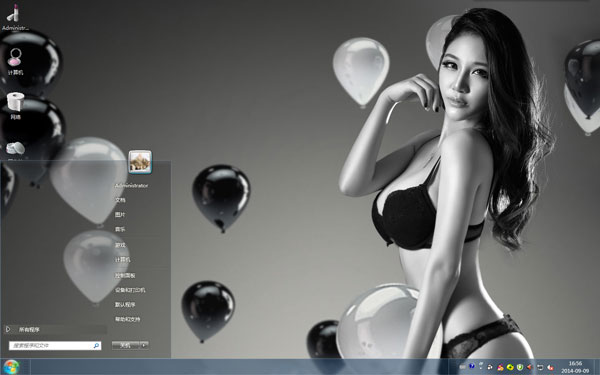The width and height of the screenshot is (600, 375).
Task: Open the Administrator lipstick desktop icon
Action: pyautogui.click(x=15, y=16)
